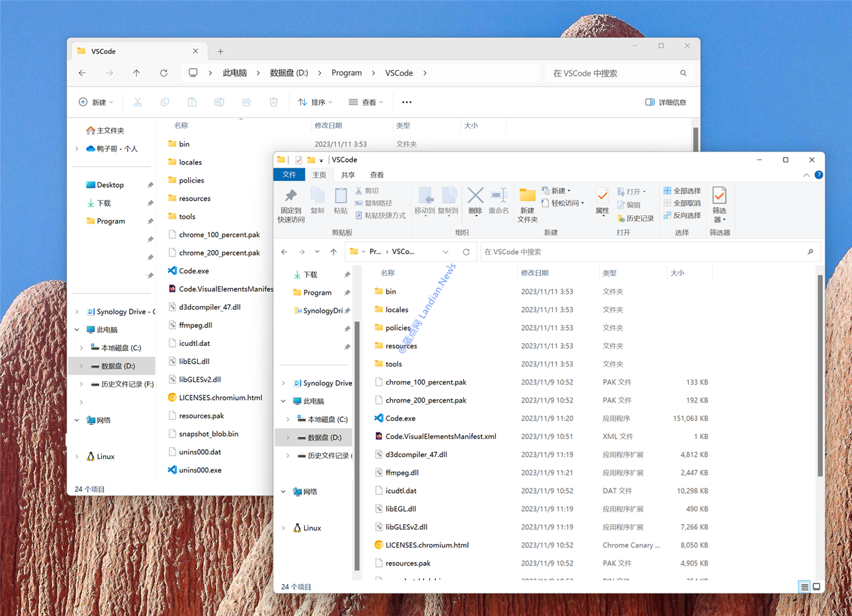Click Properties (属性) in ribbon
852x616 pixels.
(x=602, y=201)
